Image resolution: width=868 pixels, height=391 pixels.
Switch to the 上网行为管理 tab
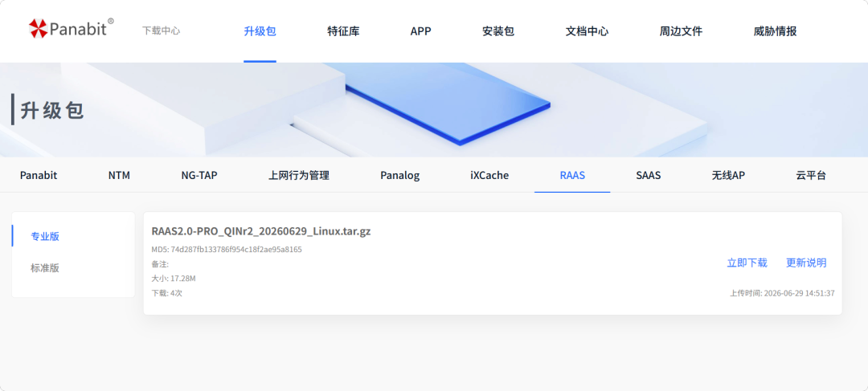tap(299, 175)
